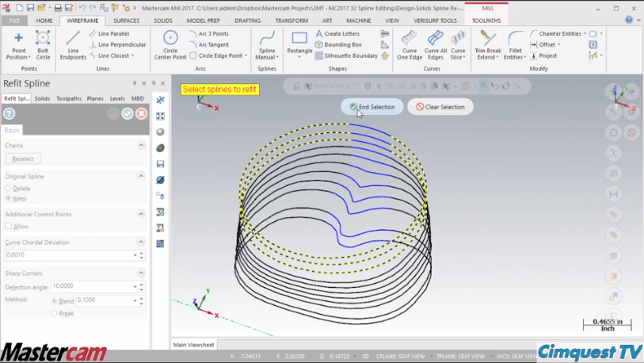Click the Reselect chains button
Screen dimensions: 644x363
pos(23,159)
